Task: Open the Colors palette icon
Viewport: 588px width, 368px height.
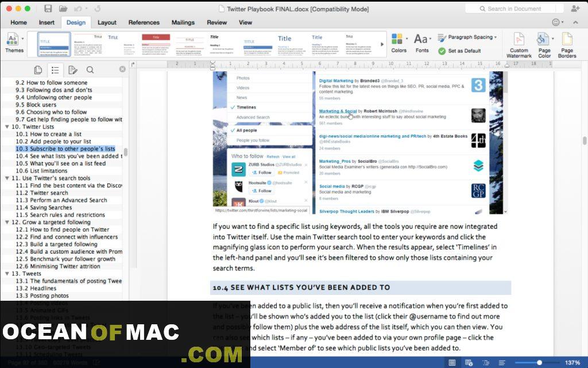Action: point(397,39)
